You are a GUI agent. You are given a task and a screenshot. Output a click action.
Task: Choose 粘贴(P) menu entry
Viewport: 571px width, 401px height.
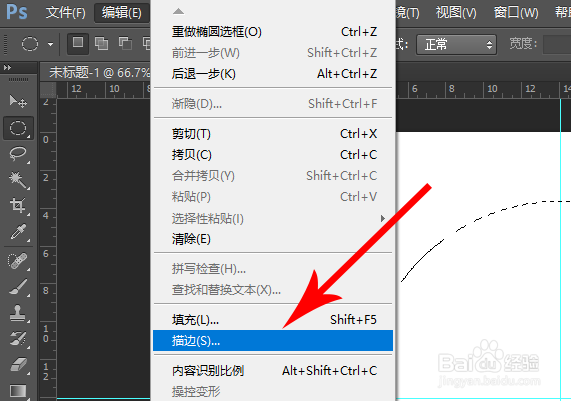coord(273,197)
